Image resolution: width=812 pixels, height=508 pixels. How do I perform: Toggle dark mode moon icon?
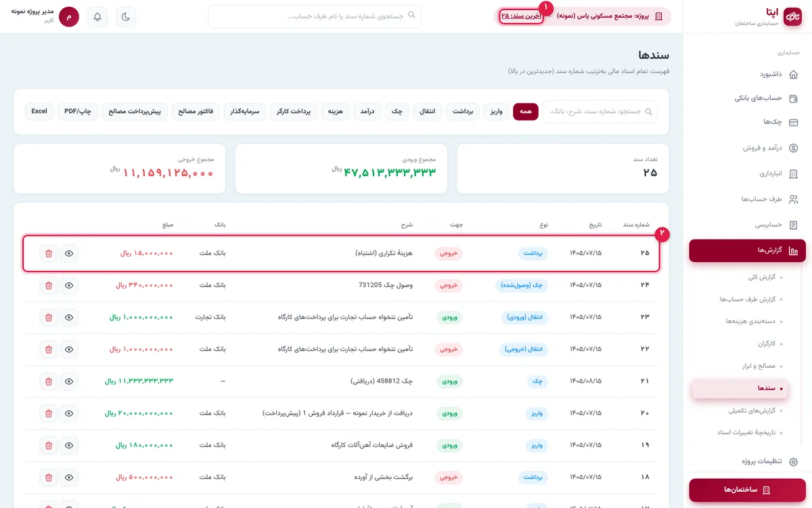pos(126,17)
